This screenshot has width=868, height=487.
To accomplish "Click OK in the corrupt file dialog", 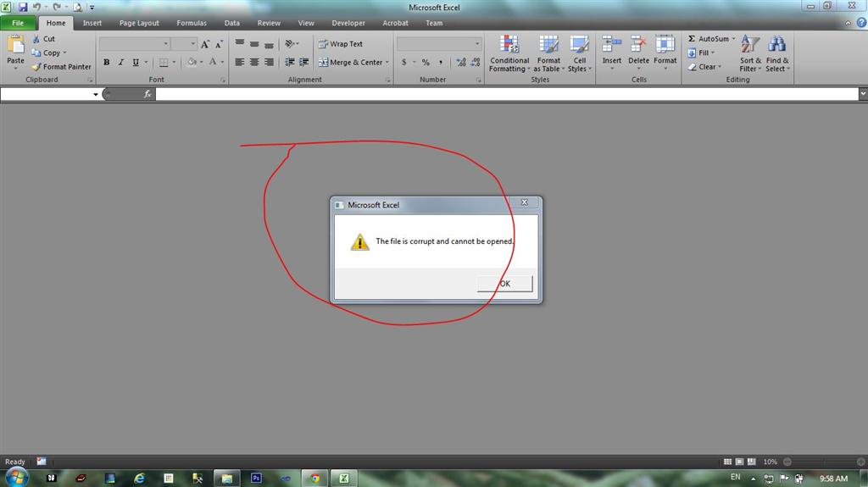I will tap(505, 284).
